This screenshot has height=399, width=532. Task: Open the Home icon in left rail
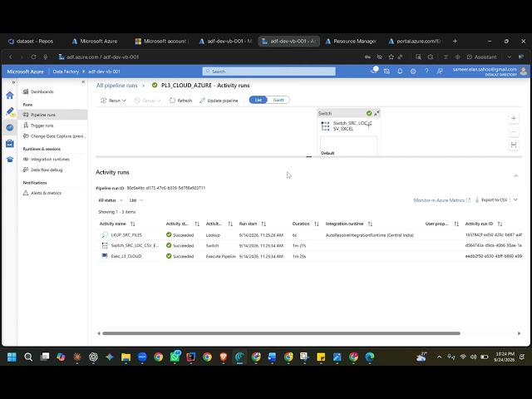(x=10, y=96)
